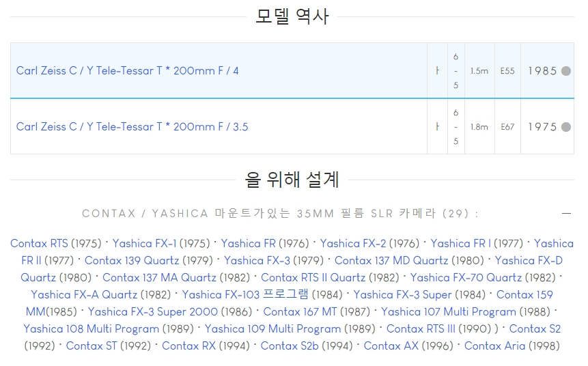Click Yashica 107 Multi Program link

coord(448,312)
